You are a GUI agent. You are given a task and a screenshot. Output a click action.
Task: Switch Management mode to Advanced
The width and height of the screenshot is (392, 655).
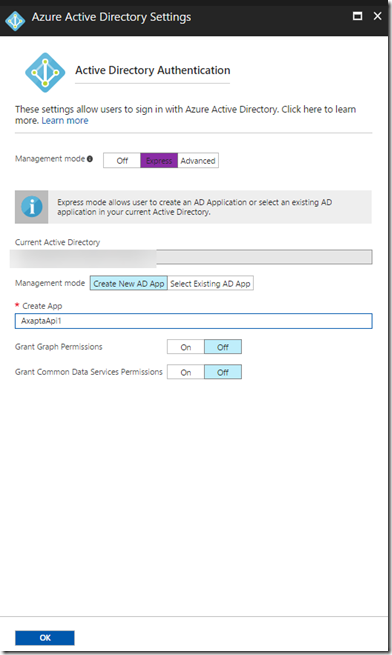point(198,160)
